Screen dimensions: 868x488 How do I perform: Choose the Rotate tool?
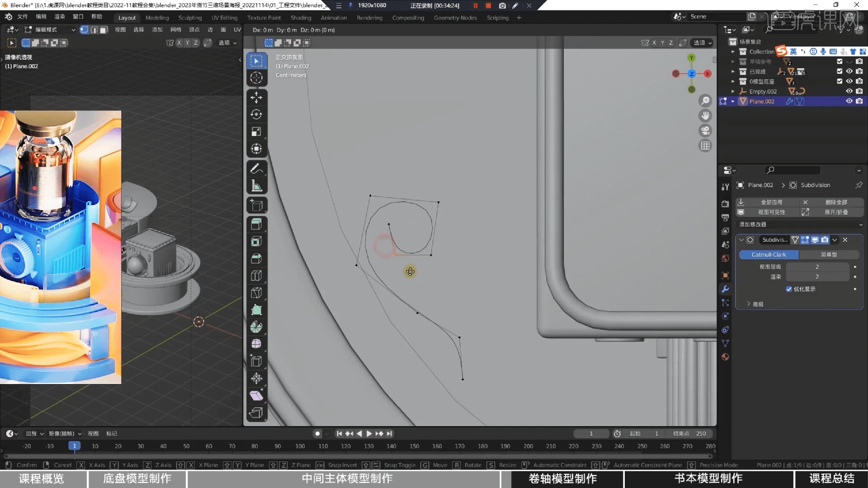click(256, 114)
